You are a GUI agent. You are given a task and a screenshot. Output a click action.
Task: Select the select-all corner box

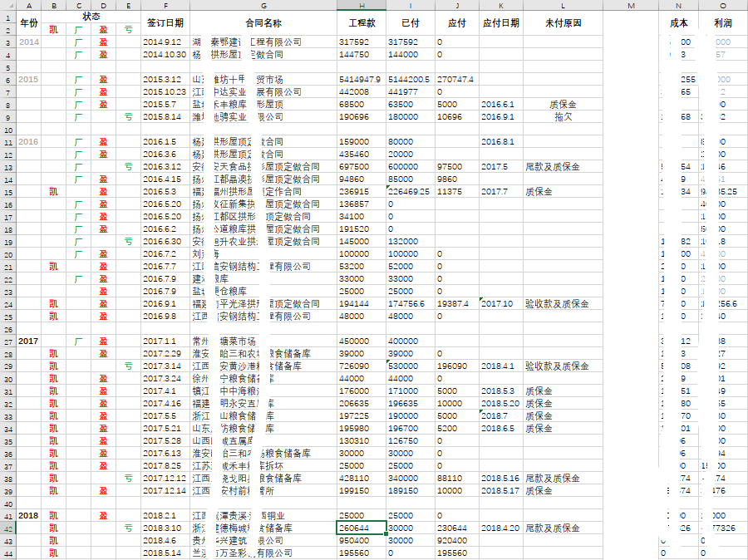[7, 6]
